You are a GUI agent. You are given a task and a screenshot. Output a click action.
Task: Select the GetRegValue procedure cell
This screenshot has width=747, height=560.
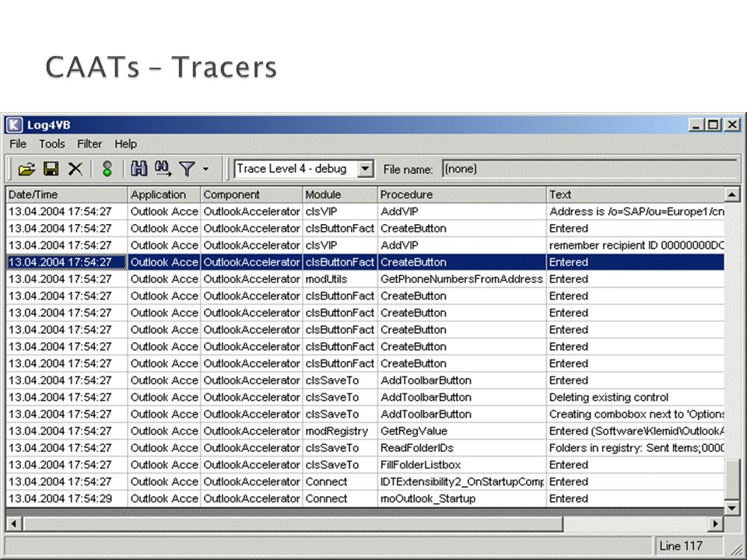pos(461,431)
